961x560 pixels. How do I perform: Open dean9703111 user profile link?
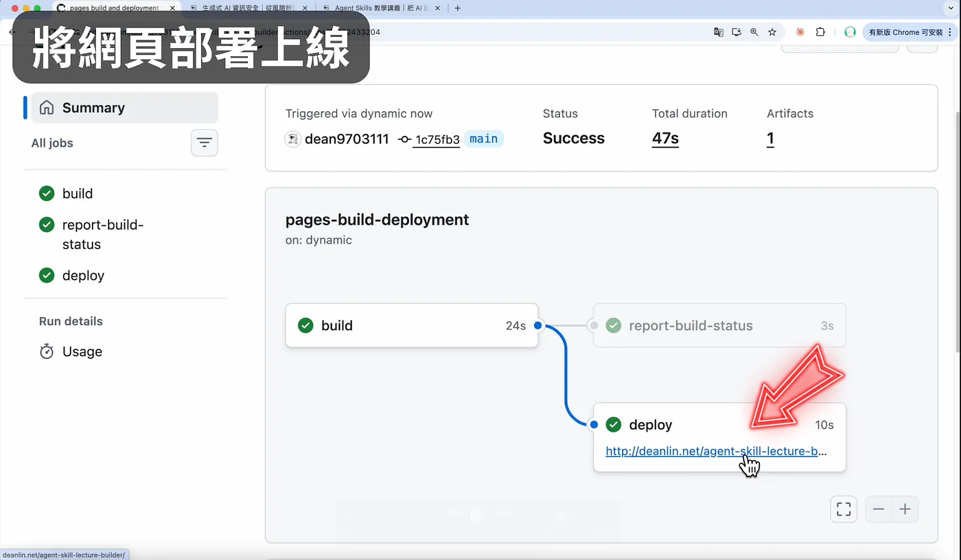347,139
